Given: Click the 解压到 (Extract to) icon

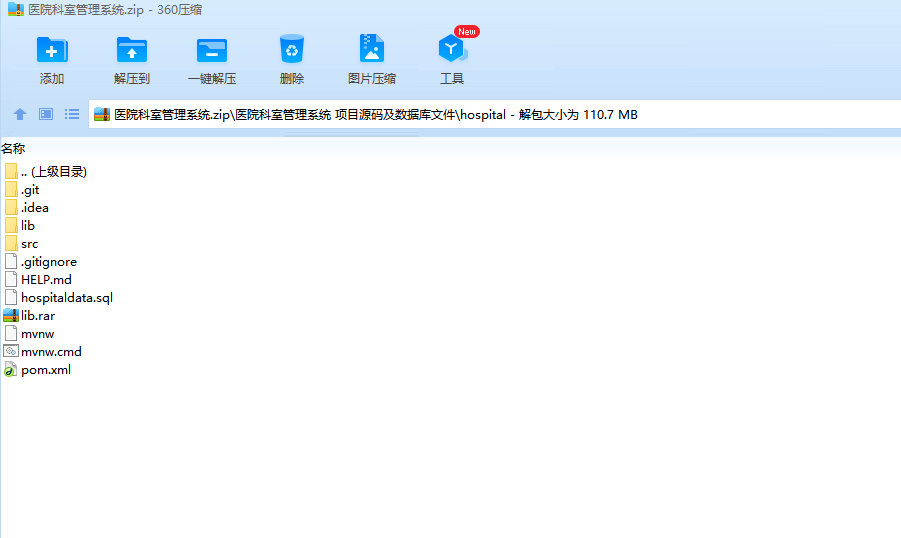Looking at the screenshot, I should click(x=132, y=50).
